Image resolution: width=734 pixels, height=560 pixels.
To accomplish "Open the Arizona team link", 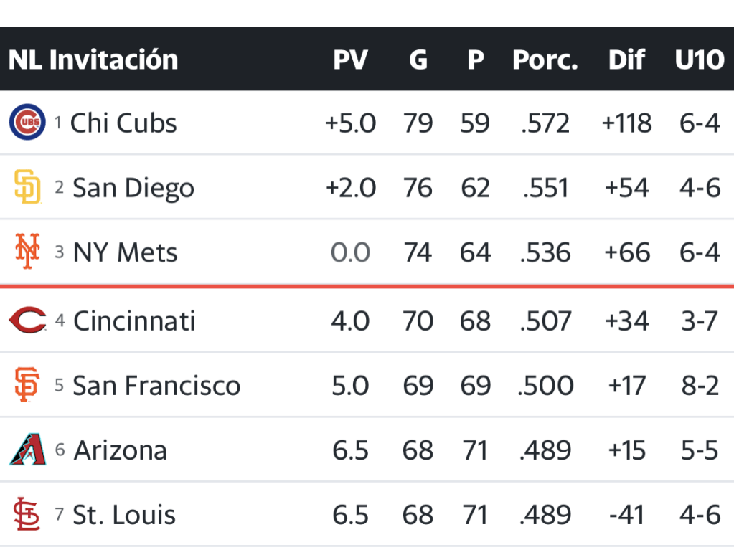I will tap(121, 451).
